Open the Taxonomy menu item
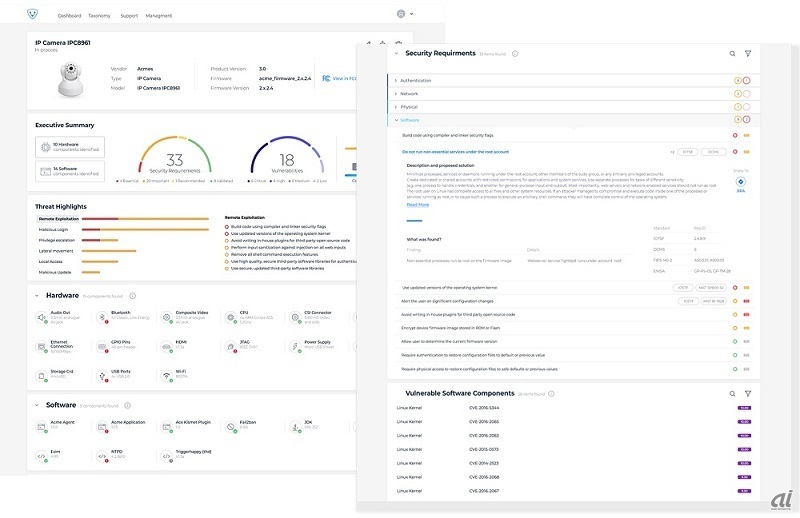 [x=99, y=16]
